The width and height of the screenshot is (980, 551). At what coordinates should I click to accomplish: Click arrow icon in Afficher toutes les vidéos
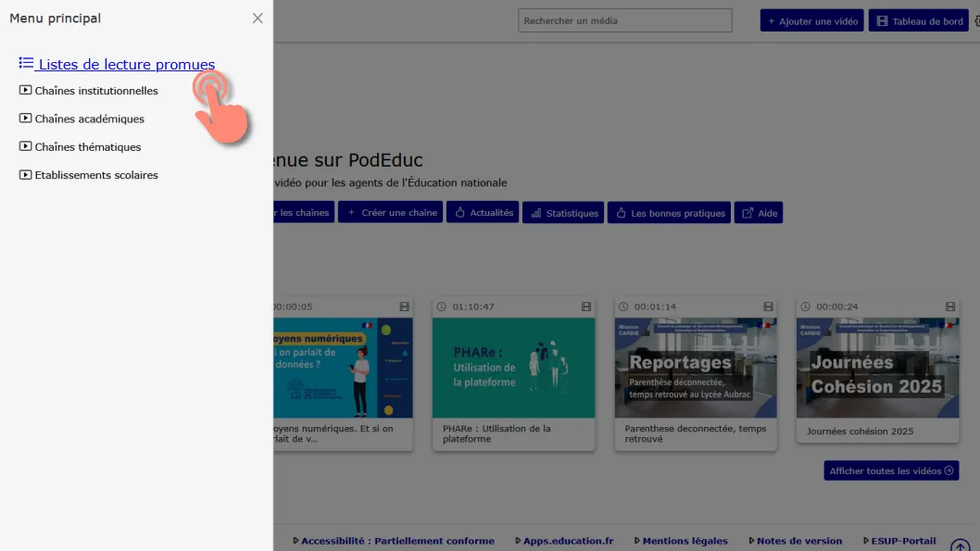point(949,470)
